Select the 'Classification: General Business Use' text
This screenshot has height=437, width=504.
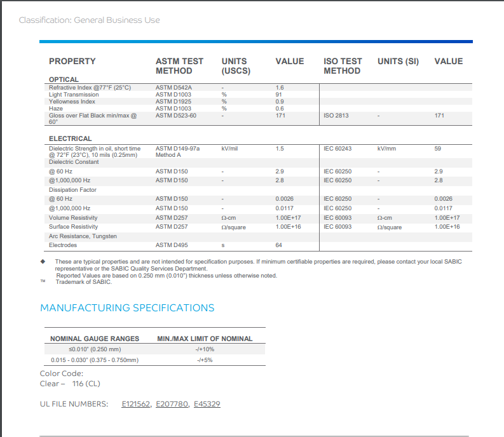90,20
